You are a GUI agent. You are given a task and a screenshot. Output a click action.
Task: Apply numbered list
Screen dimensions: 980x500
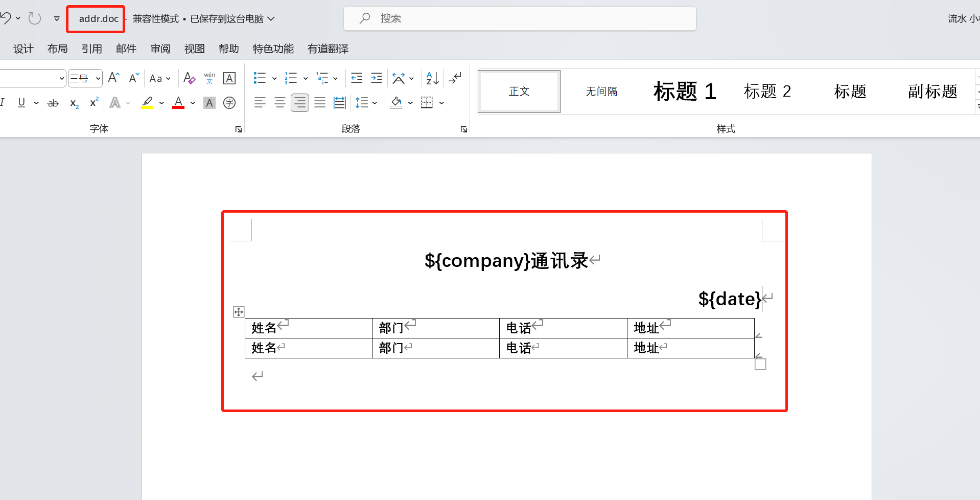click(291, 78)
